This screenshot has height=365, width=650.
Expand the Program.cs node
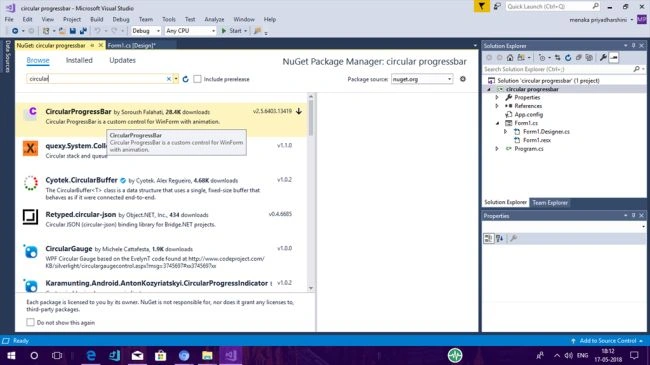[x=497, y=148]
